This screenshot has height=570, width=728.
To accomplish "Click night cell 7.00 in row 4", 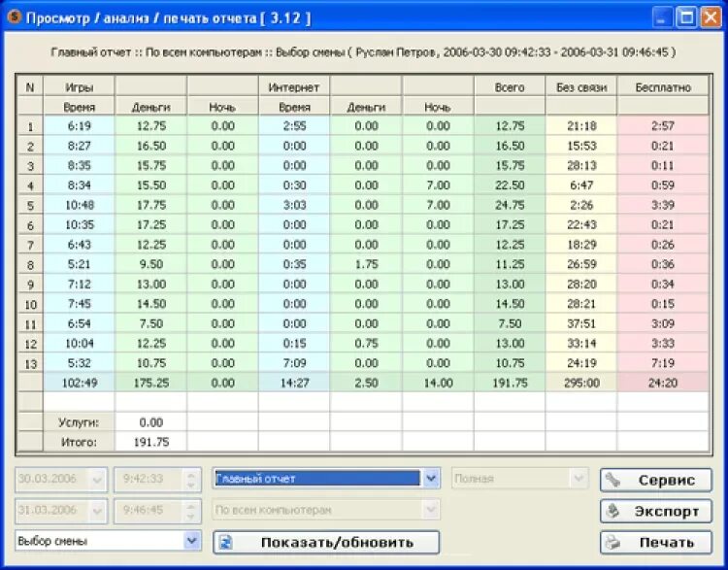I will pos(438,185).
